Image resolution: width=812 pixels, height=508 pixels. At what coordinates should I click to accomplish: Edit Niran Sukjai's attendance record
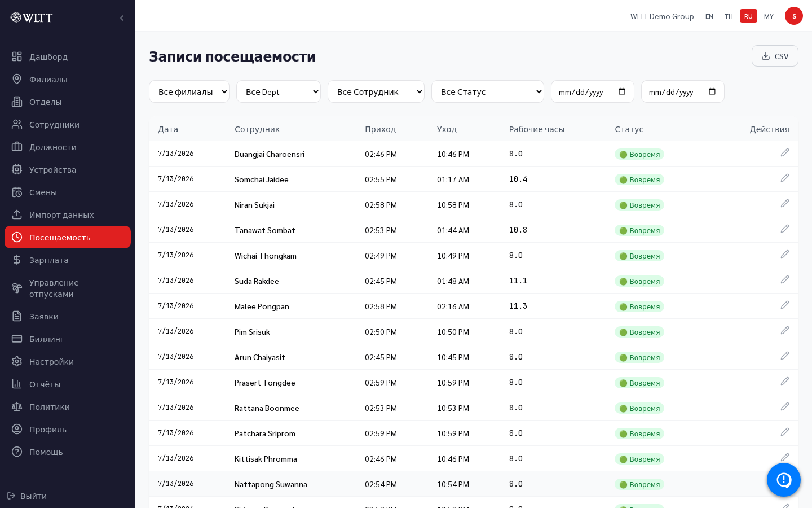[785, 203]
